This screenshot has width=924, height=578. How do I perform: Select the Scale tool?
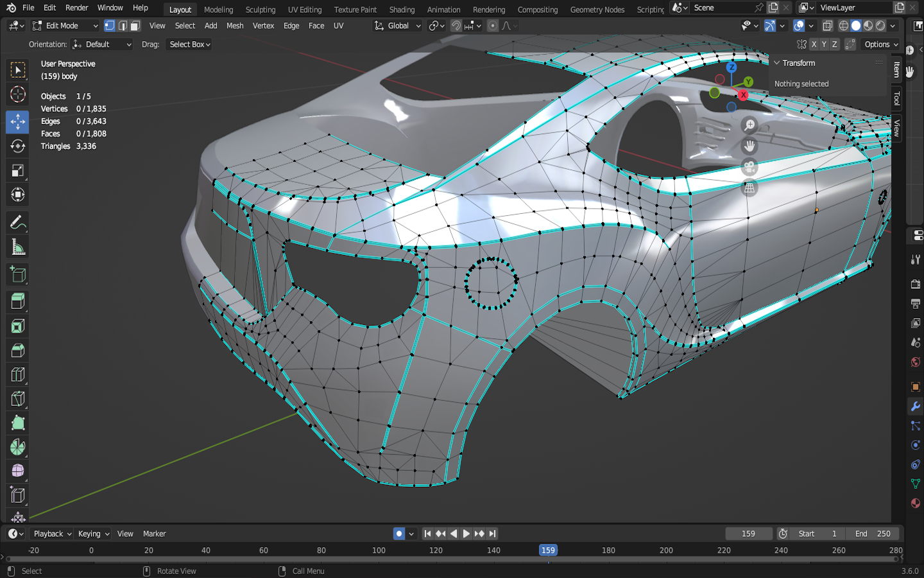click(x=17, y=170)
